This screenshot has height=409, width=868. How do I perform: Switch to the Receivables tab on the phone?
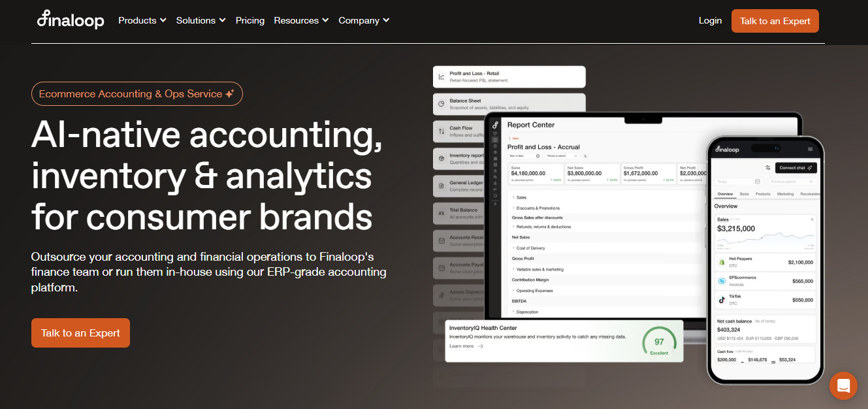[x=809, y=194]
